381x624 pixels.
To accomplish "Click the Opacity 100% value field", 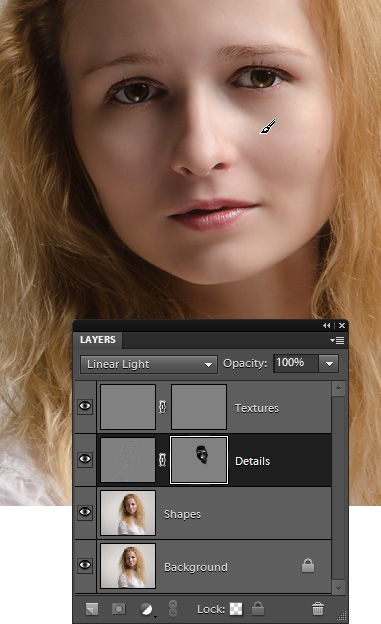I will click(x=296, y=364).
